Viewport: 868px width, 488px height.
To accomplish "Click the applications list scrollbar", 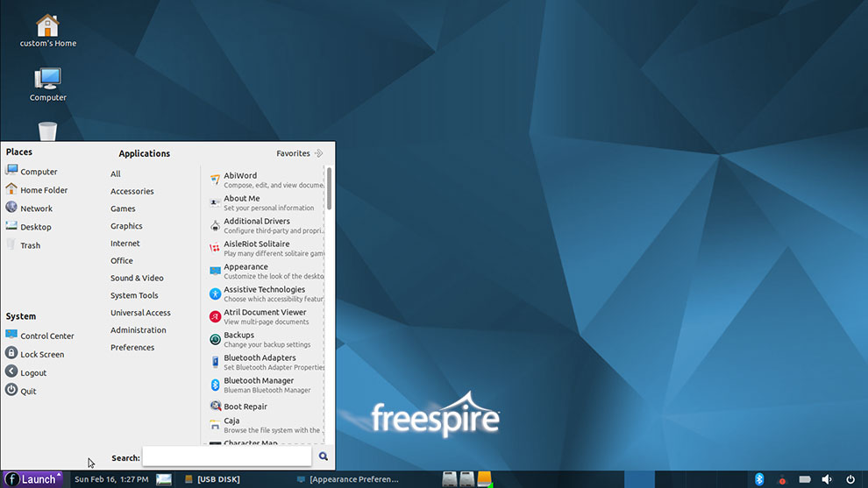I will 330,188.
